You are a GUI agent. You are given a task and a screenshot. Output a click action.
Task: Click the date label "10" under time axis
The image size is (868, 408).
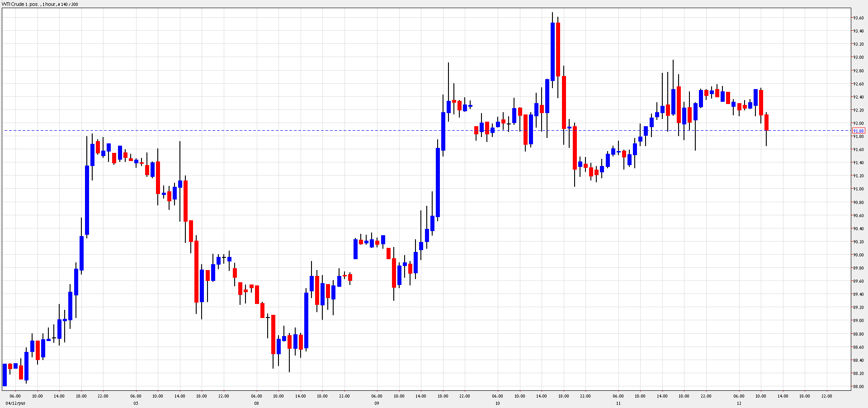coord(497,403)
